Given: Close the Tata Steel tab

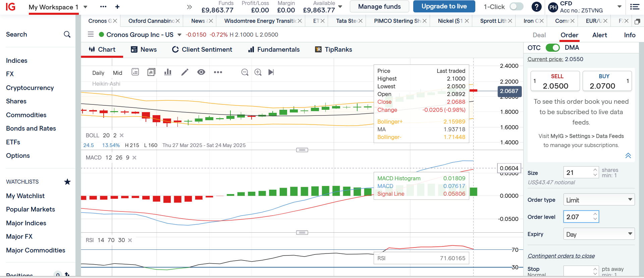Looking at the screenshot, I should point(360,21).
